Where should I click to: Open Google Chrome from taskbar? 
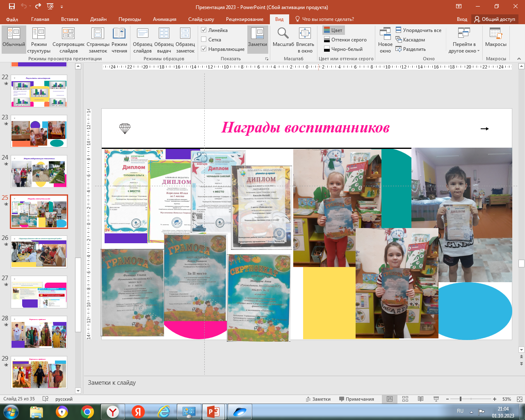point(87,412)
